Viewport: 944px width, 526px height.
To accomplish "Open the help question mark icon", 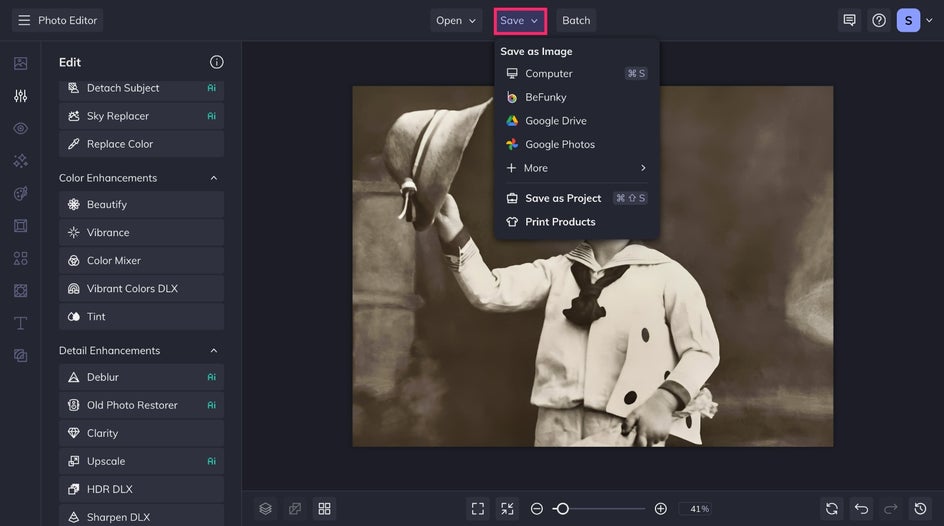I will [879, 20].
